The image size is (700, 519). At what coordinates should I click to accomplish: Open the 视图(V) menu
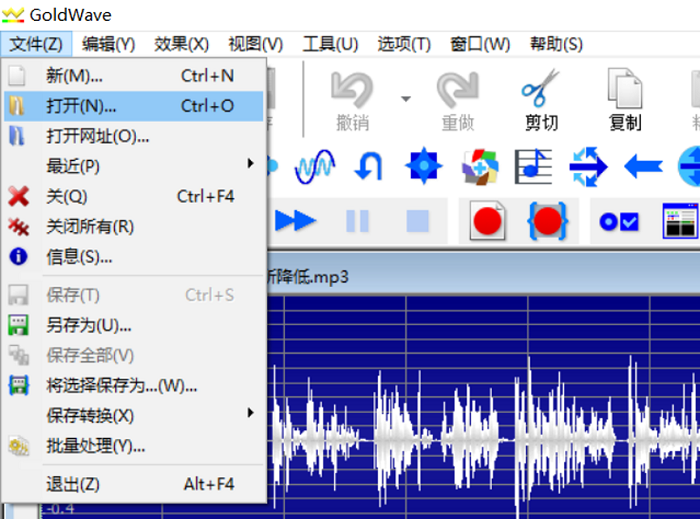pyautogui.click(x=256, y=44)
